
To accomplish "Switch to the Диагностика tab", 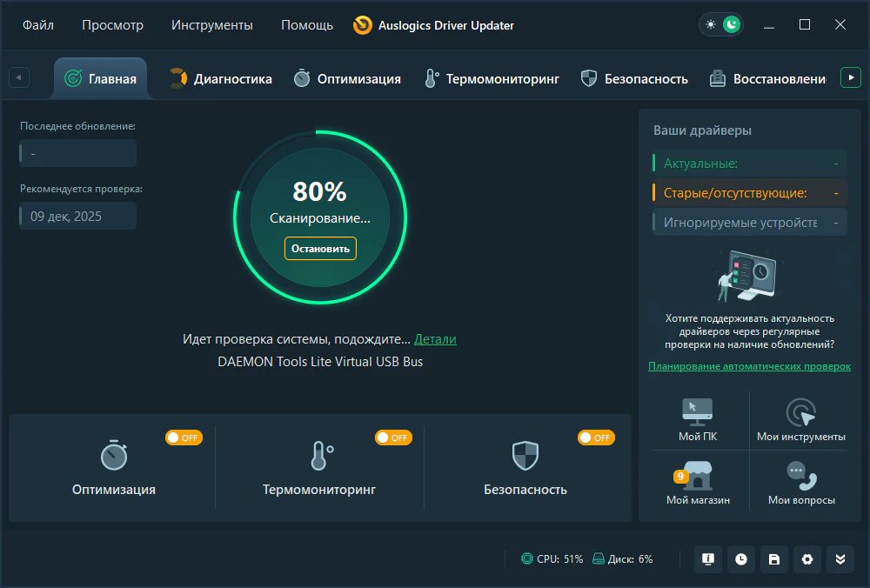I will (x=221, y=79).
